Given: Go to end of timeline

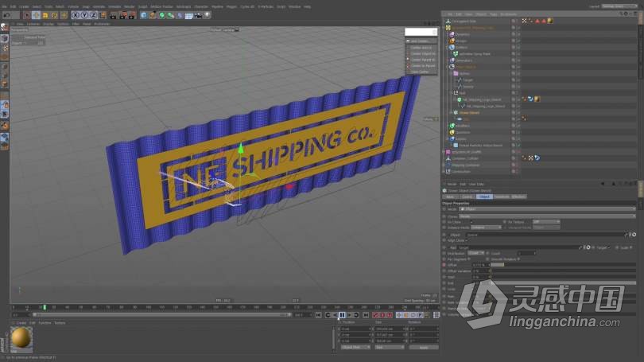Looking at the screenshot, I should pos(366,315).
